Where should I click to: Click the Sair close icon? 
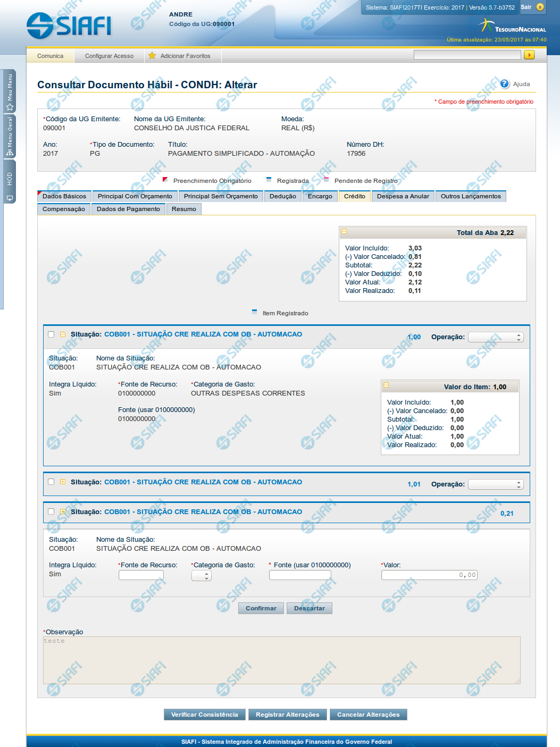coord(540,7)
